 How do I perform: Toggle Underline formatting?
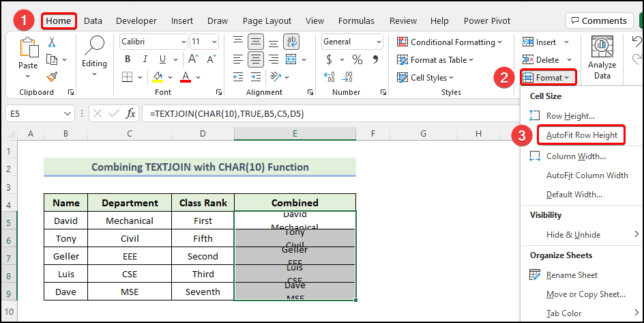click(162, 59)
